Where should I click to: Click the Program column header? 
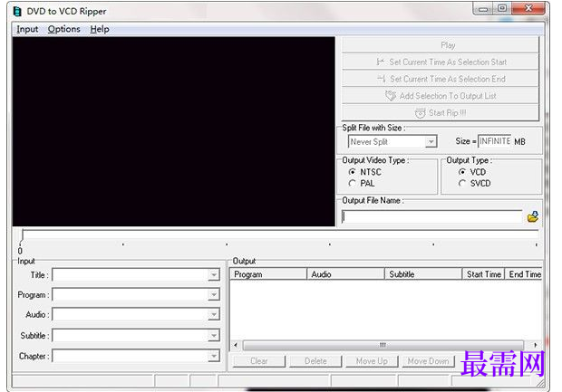(x=268, y=274)
